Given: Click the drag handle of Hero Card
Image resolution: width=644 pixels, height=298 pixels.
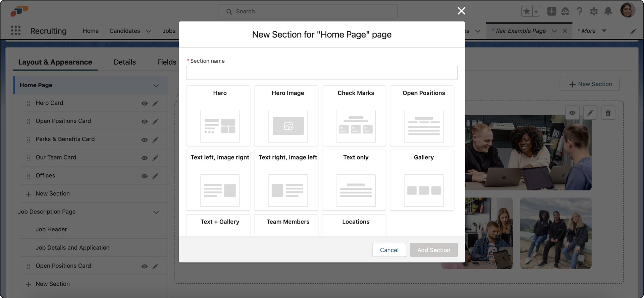Looking at the screenshot, I should (x=29, y=103).
